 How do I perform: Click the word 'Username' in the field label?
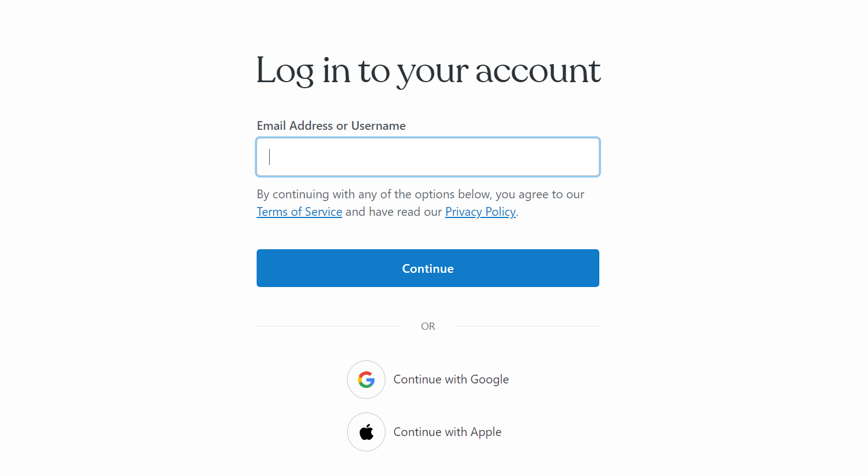(378, 126)
